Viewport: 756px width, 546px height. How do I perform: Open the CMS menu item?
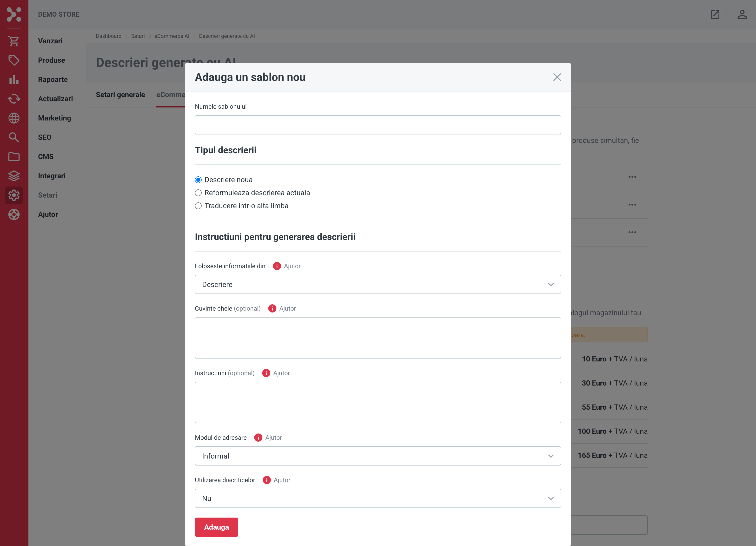46,157
